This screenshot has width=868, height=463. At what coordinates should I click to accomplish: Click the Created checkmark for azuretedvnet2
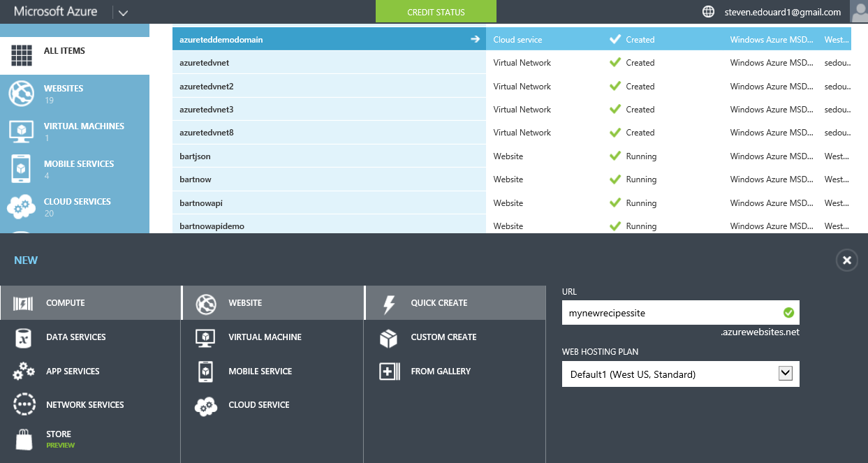click(615, 86)
